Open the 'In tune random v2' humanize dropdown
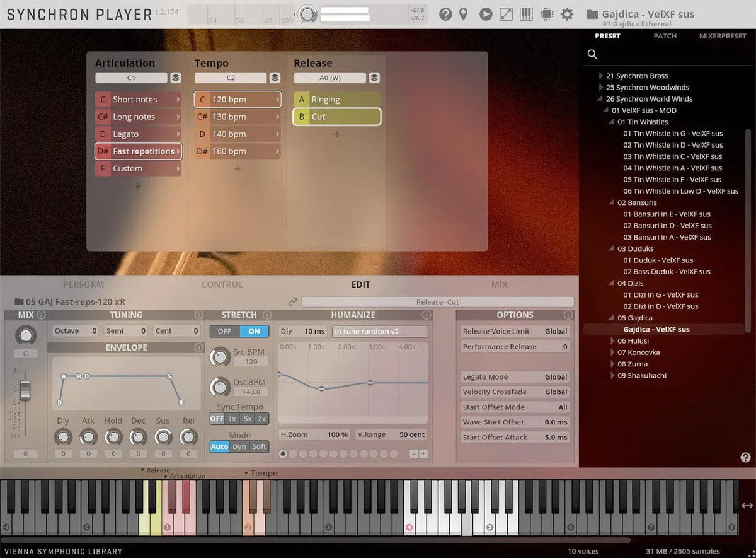 click(x=380, y=331)
